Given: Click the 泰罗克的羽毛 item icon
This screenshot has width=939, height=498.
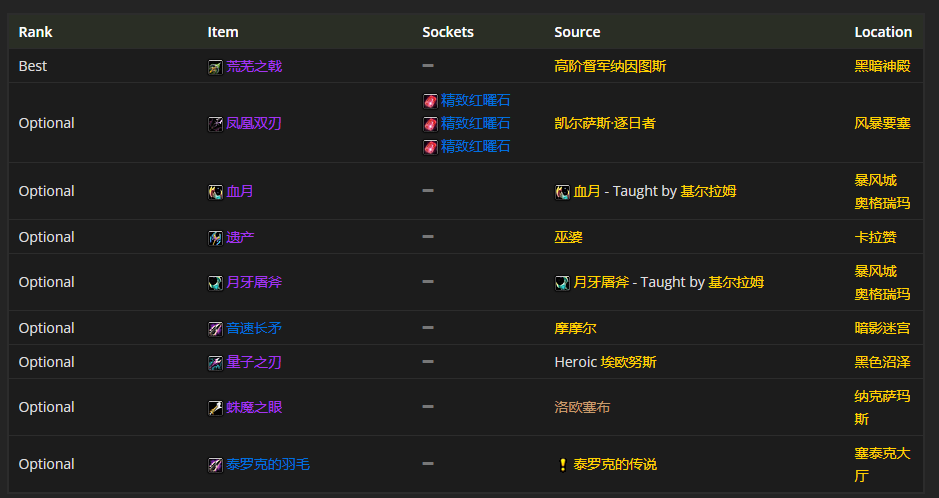Looking at the screenshot, I should tap(215, 465).
